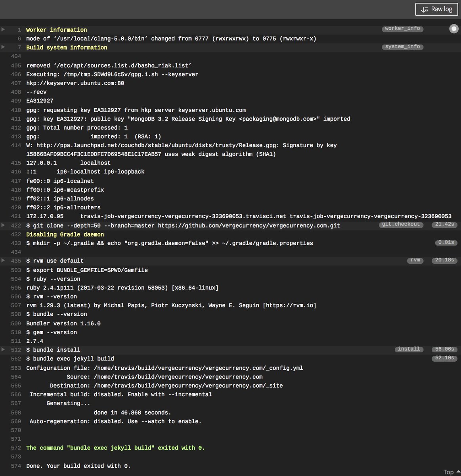The image size is (461, 476).
Task: Click the 'rvm 1.29.3 (latest)' line
Action: pyautogui.click(x=171, y=305)
